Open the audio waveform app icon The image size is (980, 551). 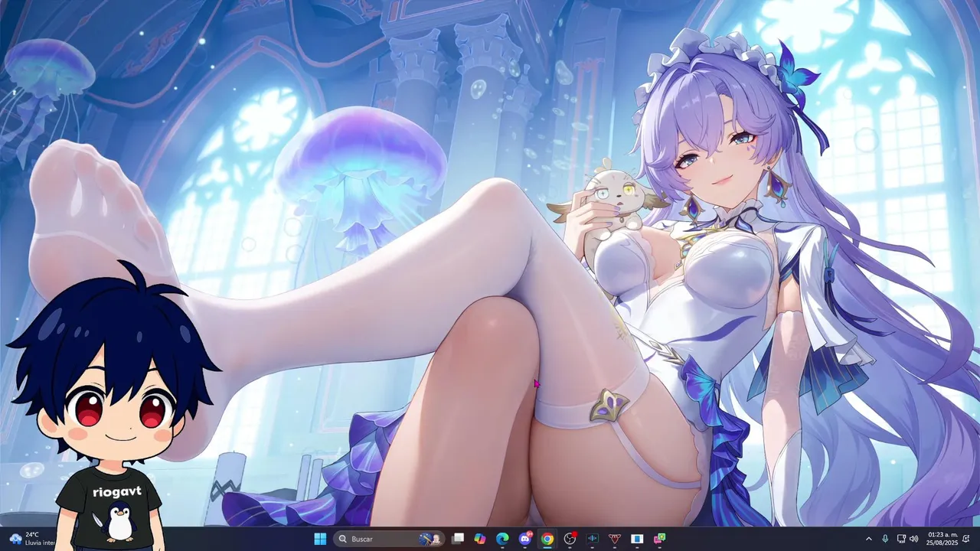(592, 539)
